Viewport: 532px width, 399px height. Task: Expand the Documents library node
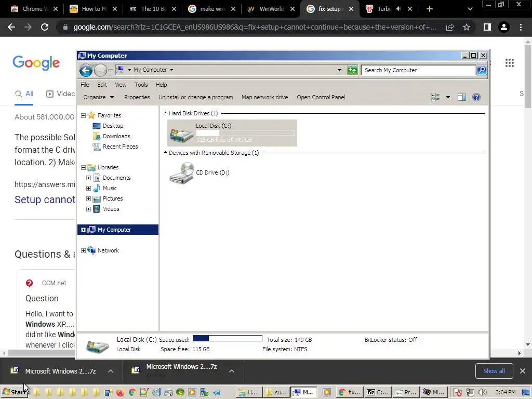88,178
